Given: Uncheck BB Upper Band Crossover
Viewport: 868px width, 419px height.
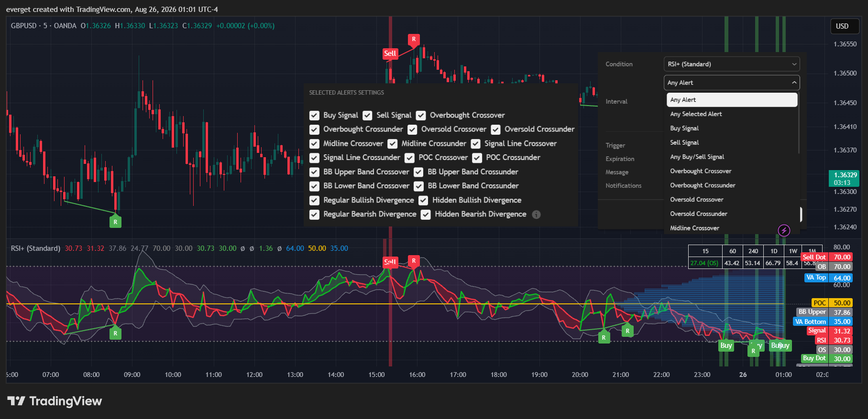Looking at the screenshot, I should click(314, 172).
